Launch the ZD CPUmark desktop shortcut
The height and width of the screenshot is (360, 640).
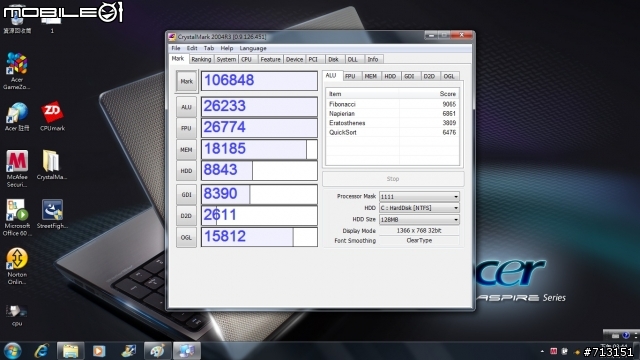52,117
